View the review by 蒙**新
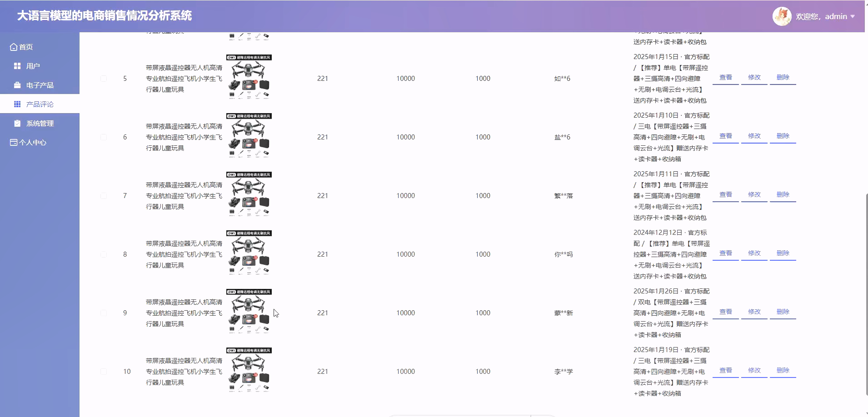Viewport: 868px width, 417px height. click(726, 312)
